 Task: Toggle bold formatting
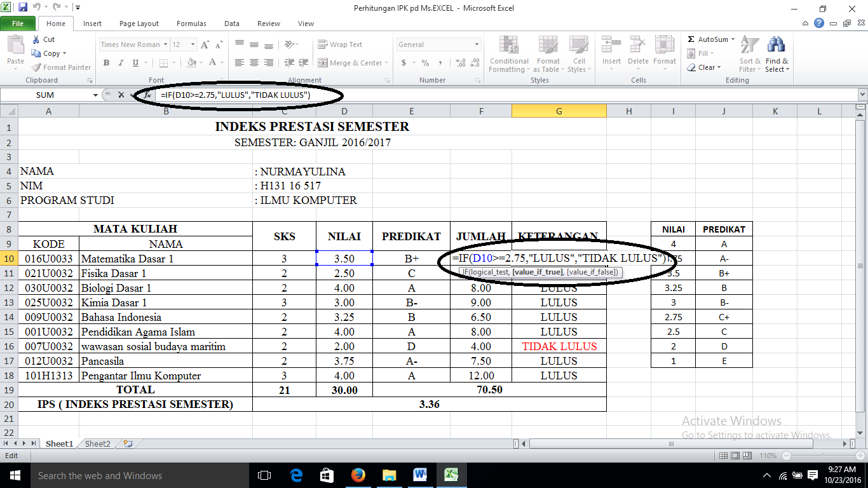click(x=106, y=63)
